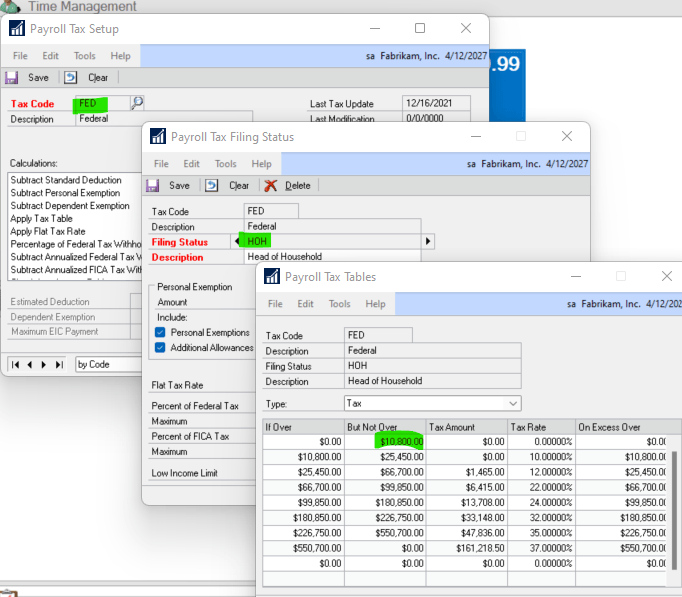Click Save icon in Payroll Tax Setup
This screenshot has height=597, width=682.
[11, 78]
